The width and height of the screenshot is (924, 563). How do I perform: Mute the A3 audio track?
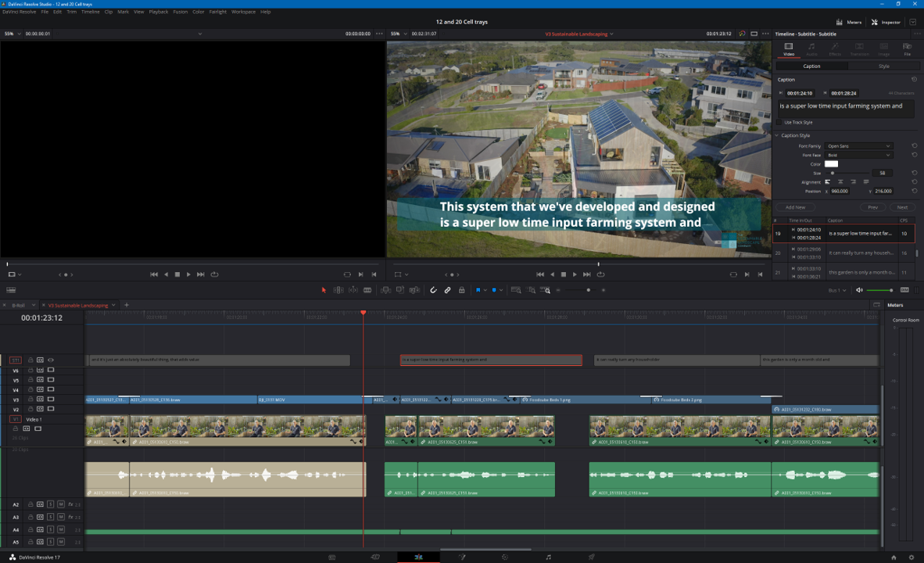(61, 517)
